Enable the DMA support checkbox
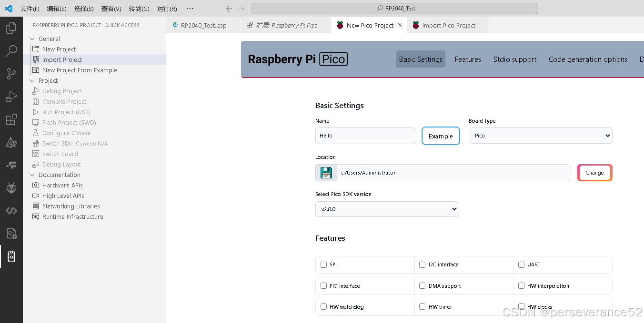Image resolution: width=644 pixels, height=323 pixels. click(x=423, y=286)
